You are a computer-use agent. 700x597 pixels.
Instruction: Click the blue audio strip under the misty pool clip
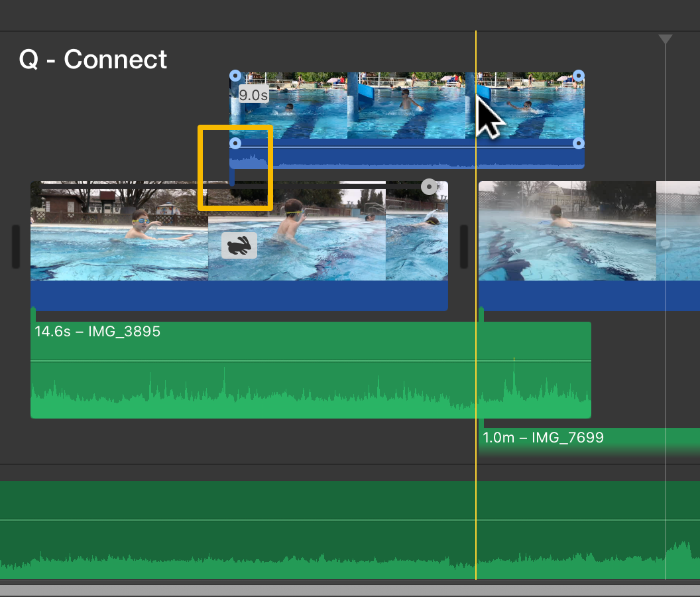(x=589, y=295)
